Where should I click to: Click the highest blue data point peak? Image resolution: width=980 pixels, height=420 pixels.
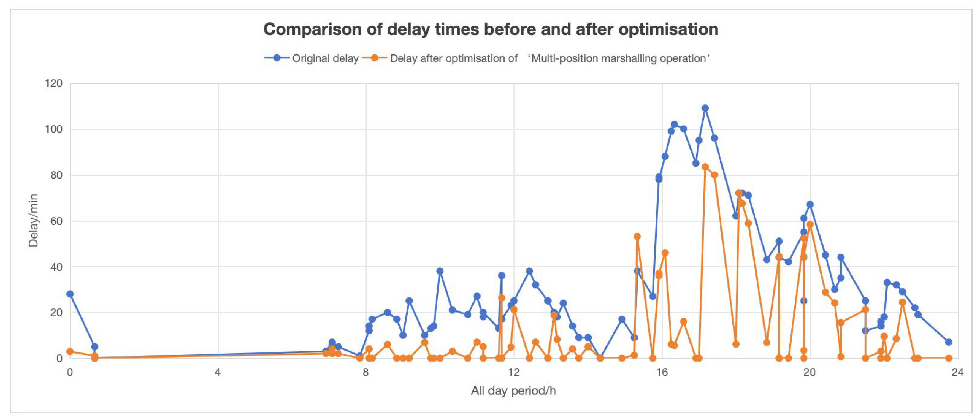tap(705, 108)
